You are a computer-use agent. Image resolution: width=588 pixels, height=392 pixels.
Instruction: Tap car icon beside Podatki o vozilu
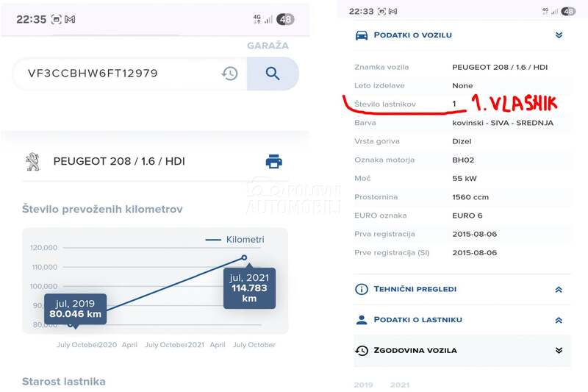point(362,35)
